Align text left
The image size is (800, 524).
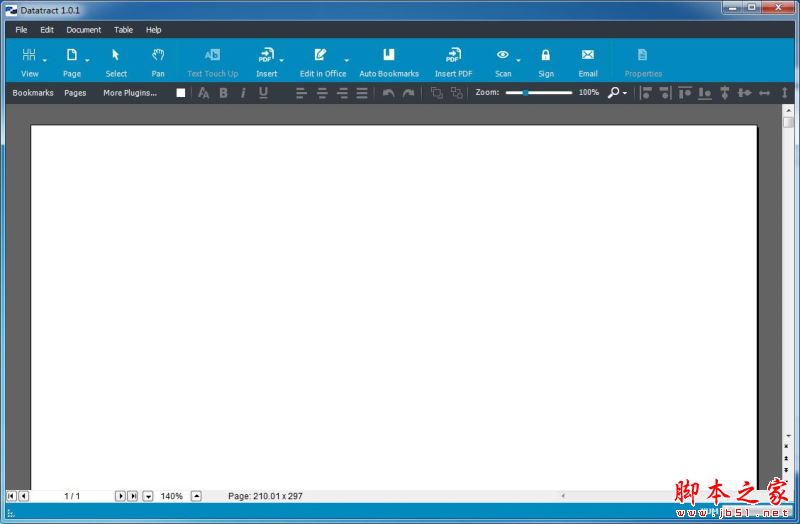point(302,93)
